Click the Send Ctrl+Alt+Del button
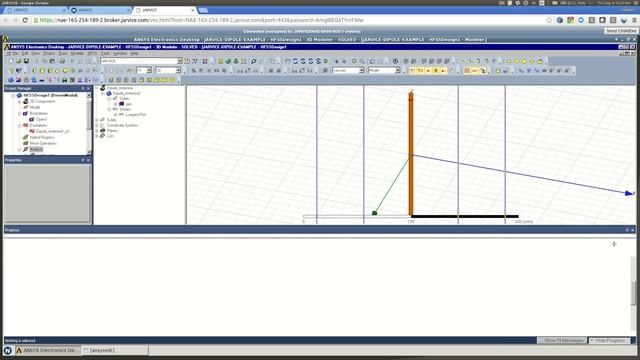640x360 pixels. click(x=620, y=31)
